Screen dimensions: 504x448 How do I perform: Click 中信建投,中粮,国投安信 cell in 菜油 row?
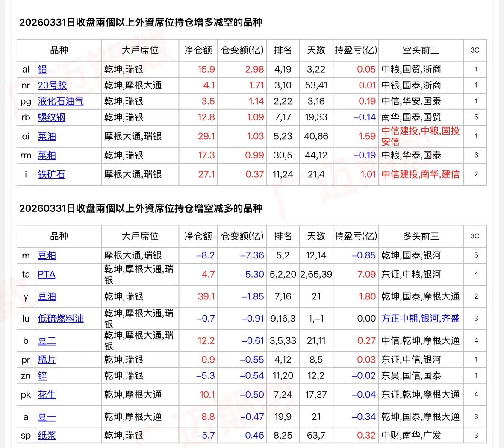point(421,137)
